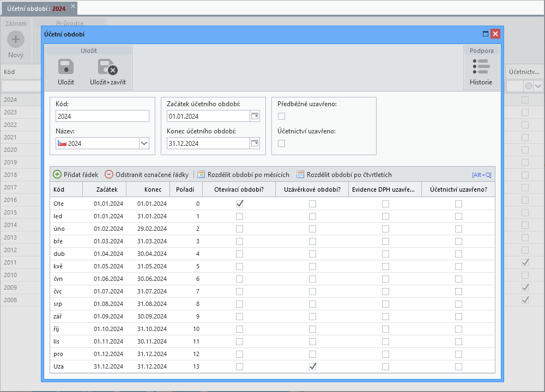The image size is (545, 392).
Task: Click Rozdělit období po měsících
Action: point(243,174)
